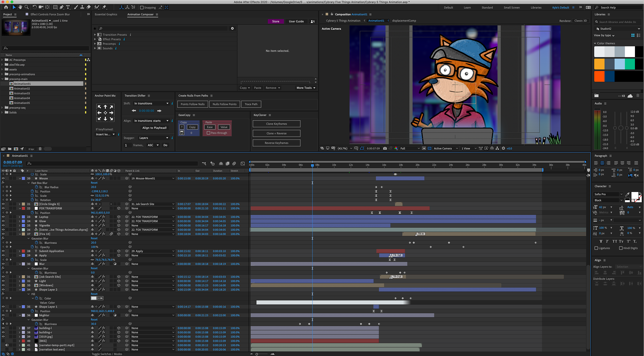Screen dimensions: 644x356
Task: Click the snapshot camera icon in viewer
Action: [x=385, y=148]
